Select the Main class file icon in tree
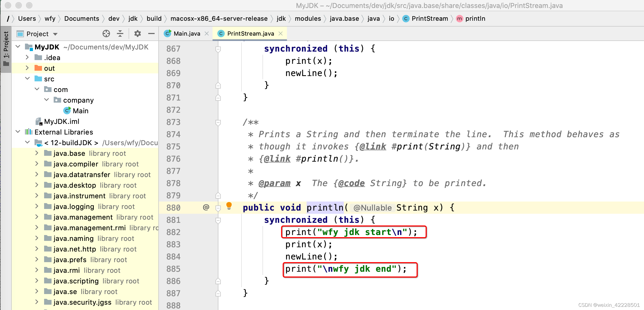Image resolution: width=644 pixels, height=310 pixels. coord(67,111)
